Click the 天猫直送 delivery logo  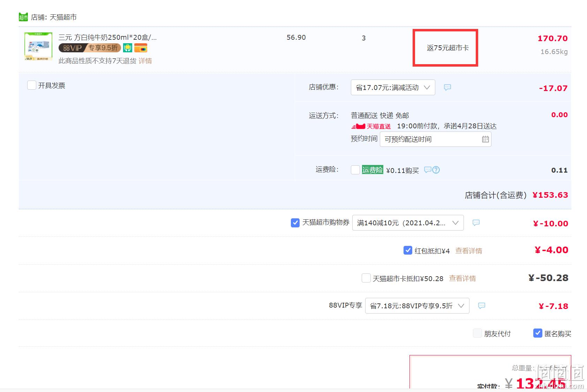coord(371,126)
